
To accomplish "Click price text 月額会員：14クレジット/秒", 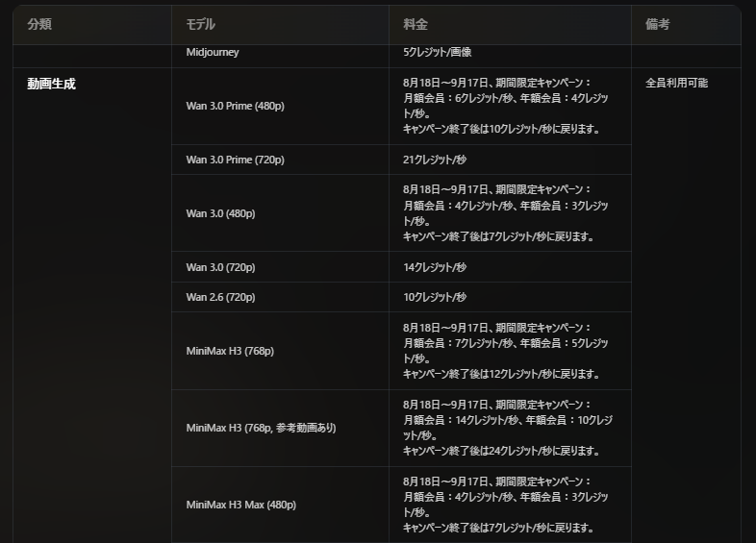I will (461, 420).
